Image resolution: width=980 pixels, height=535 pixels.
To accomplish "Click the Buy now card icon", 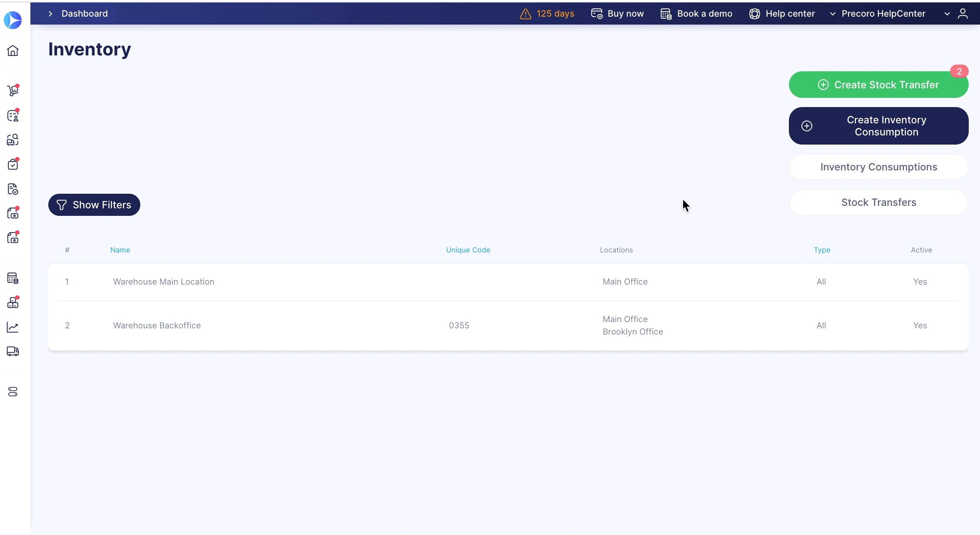I will [x=597, y=14].
